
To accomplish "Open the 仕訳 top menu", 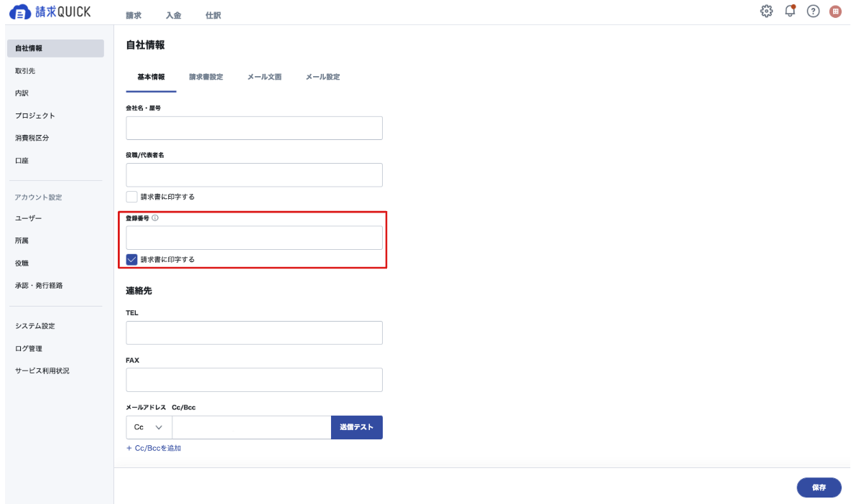I will (x=213, y=15).
